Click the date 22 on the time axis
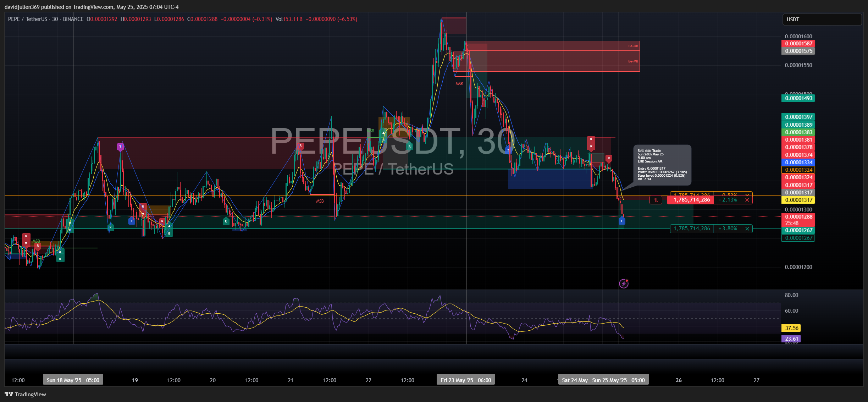The image size is (868, 402). pyautogui.click(x=369, y=380)
